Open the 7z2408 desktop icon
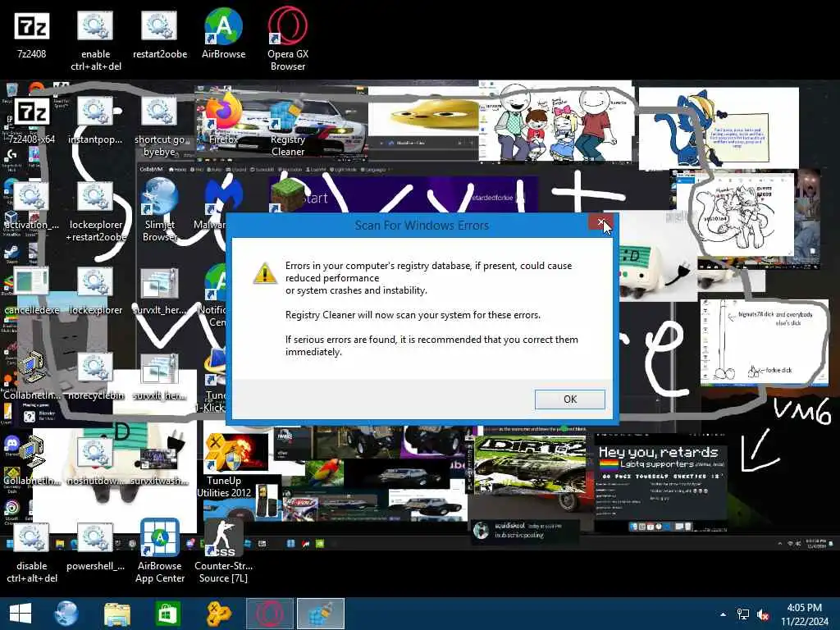The width and height of the screenshot is (840, 630). (32, 34)
